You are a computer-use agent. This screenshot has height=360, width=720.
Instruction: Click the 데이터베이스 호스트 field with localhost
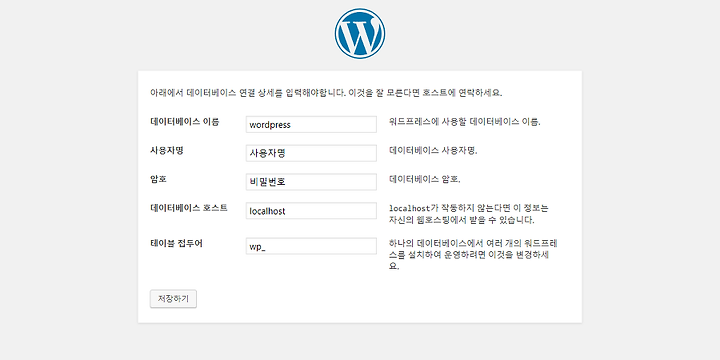point(311,211)
